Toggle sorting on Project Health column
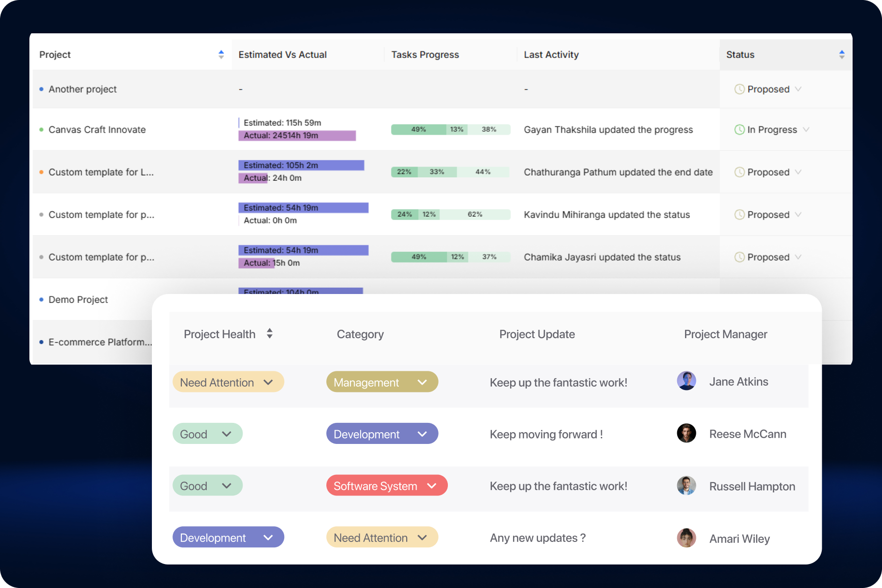The height and width of the screenshot is (588, 882). pos(269,333)
